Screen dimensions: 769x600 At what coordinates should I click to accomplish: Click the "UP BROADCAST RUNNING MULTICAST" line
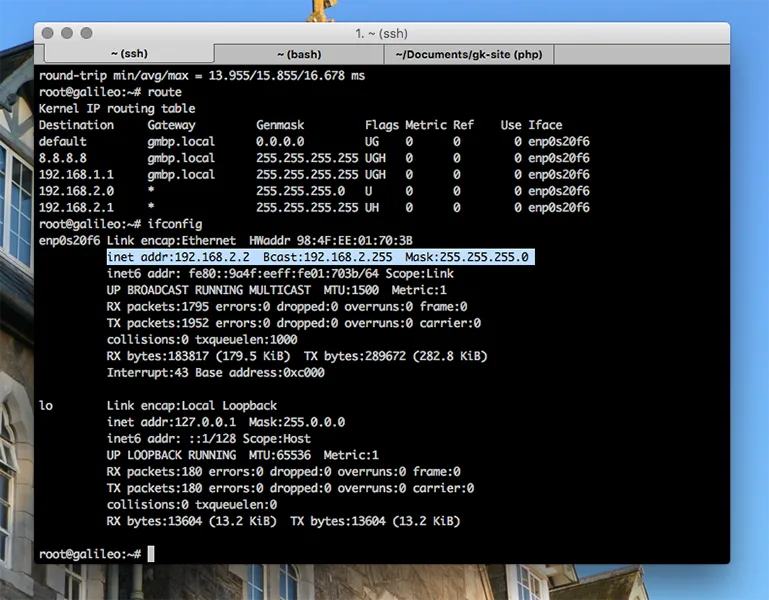pyautogui.click(x=277, y=290)
